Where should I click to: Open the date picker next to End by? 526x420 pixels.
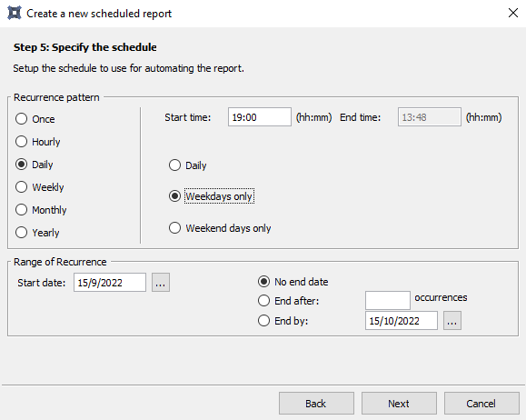coord(452,321)
